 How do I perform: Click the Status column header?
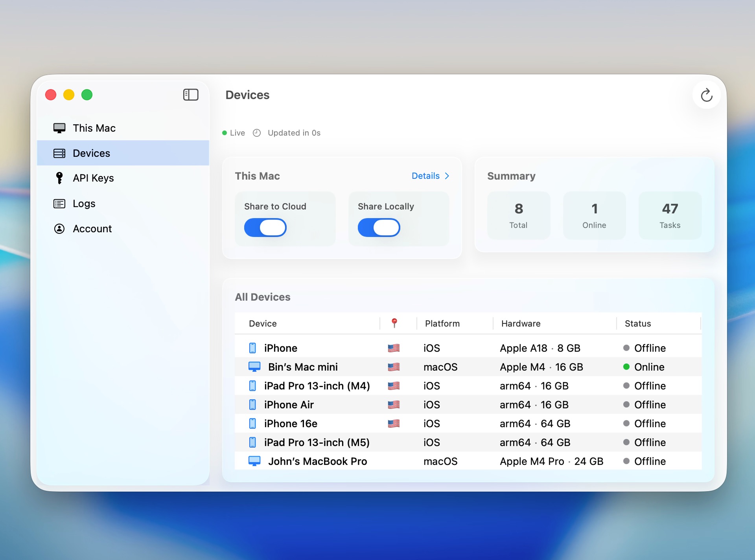[x=638, y=323]
